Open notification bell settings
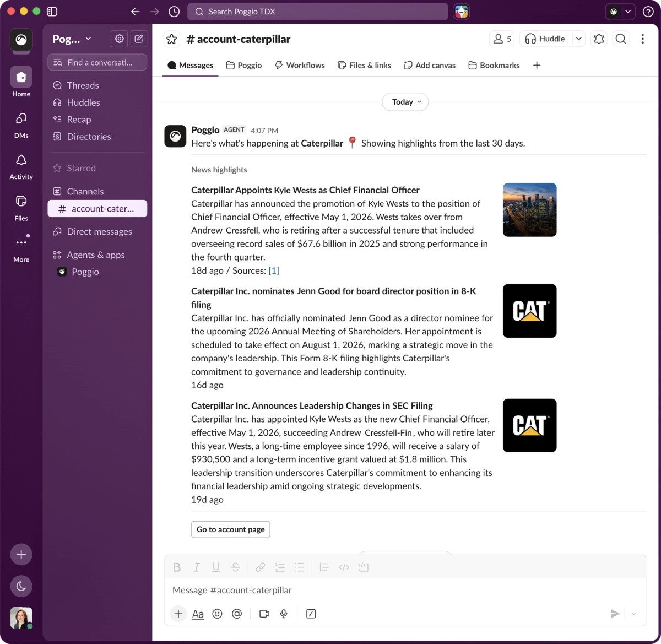 (599, 39)
